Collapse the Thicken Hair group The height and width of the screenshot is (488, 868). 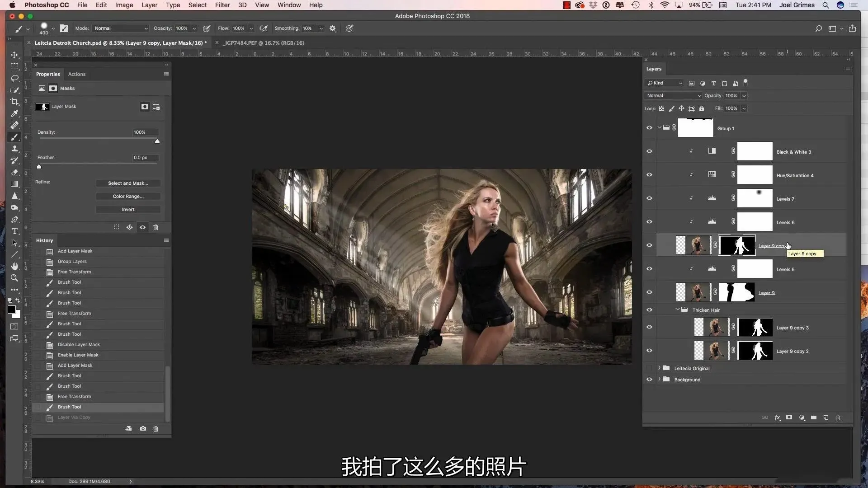[x=677, y=310]
